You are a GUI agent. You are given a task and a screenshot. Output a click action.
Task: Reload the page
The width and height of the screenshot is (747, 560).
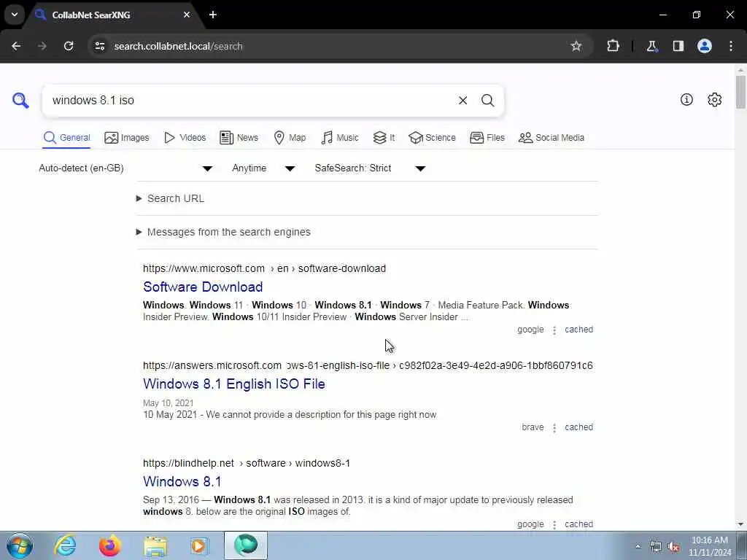69,46
